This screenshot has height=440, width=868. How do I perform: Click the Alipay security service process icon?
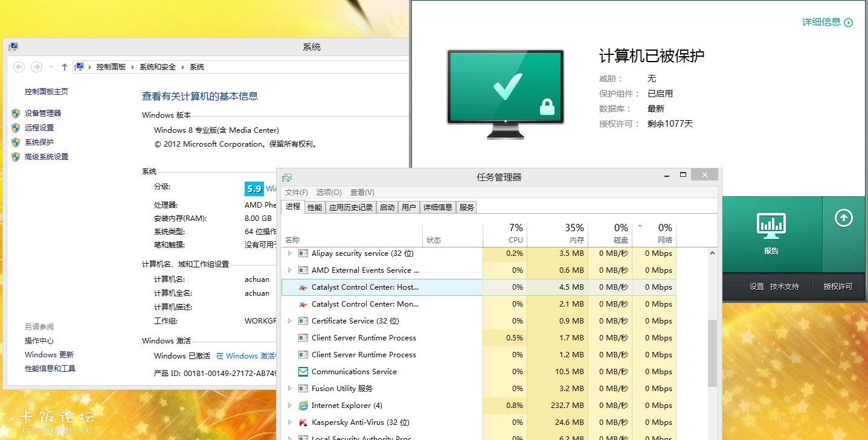303,253
